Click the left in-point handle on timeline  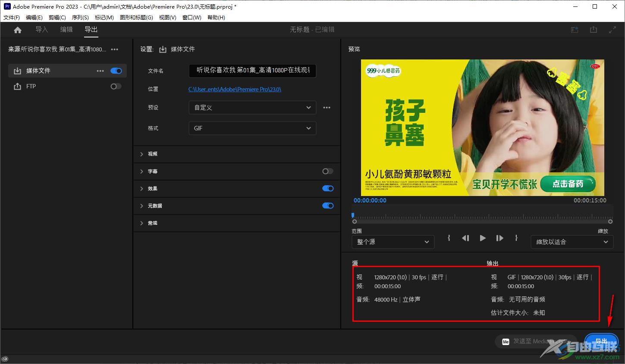coord(355,221)
